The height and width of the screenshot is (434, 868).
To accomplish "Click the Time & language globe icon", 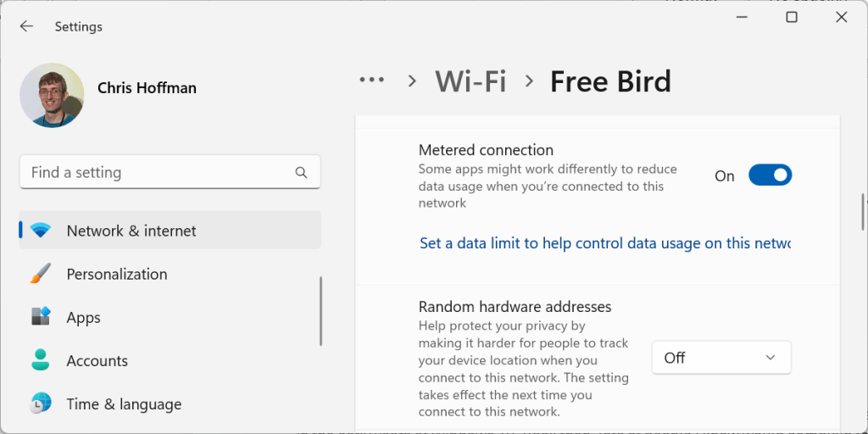I will pyautogui.click(x=41, y=403).
